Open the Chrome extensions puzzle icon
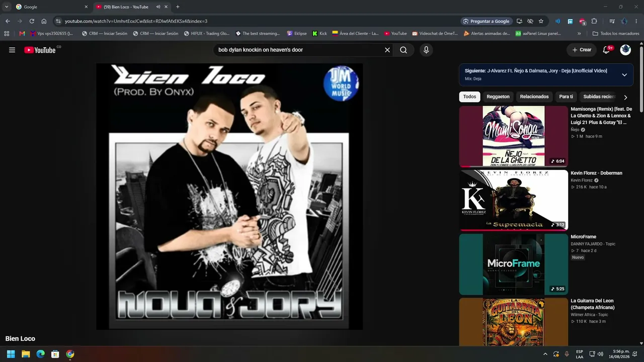The image size is (644, 362). (594, 21)
